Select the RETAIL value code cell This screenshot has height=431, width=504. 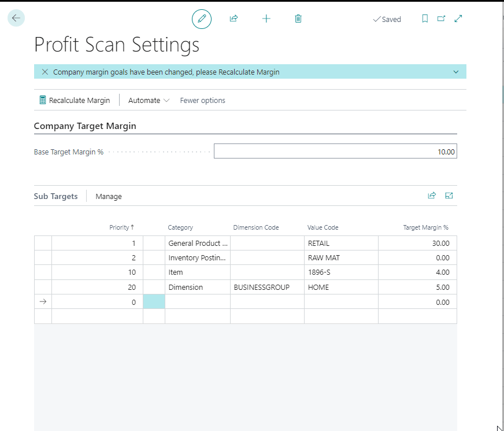(x=341, y=243)
